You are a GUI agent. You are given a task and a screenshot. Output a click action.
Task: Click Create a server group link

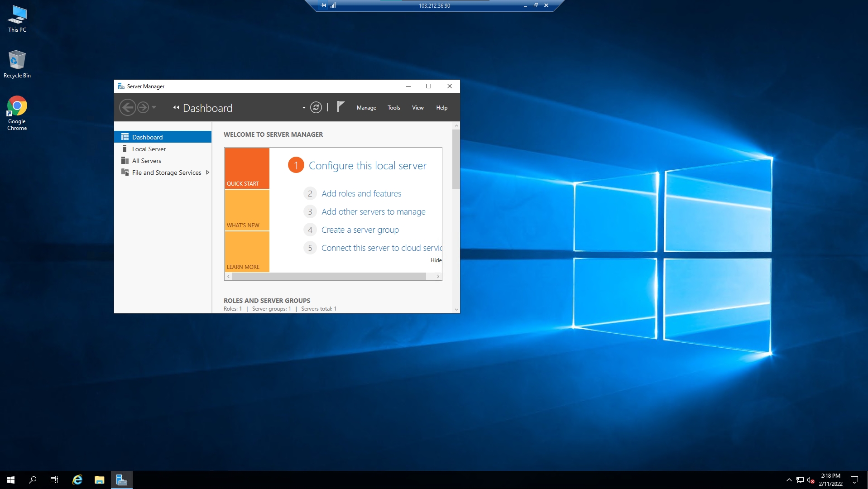pos(360,230)
